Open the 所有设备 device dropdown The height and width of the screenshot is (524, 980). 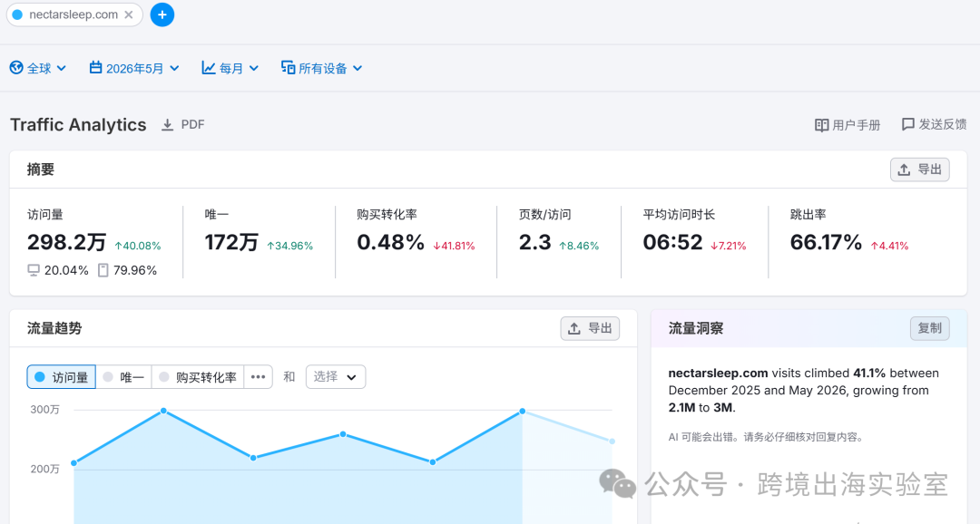point(321,68)
